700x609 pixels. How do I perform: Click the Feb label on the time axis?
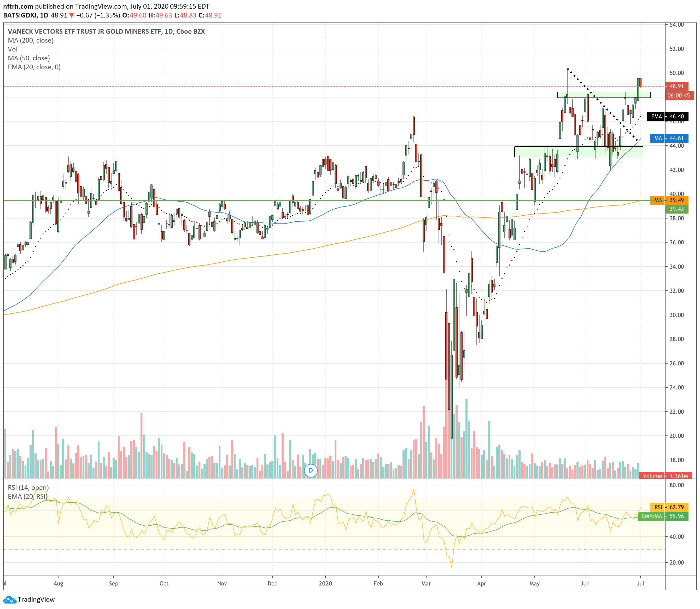click(378, 583)
